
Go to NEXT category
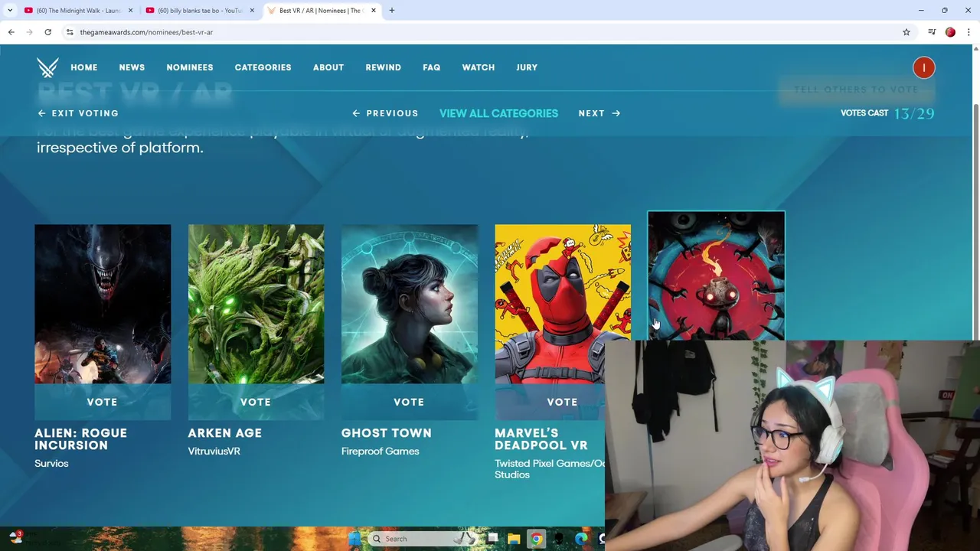pos(599,113)
